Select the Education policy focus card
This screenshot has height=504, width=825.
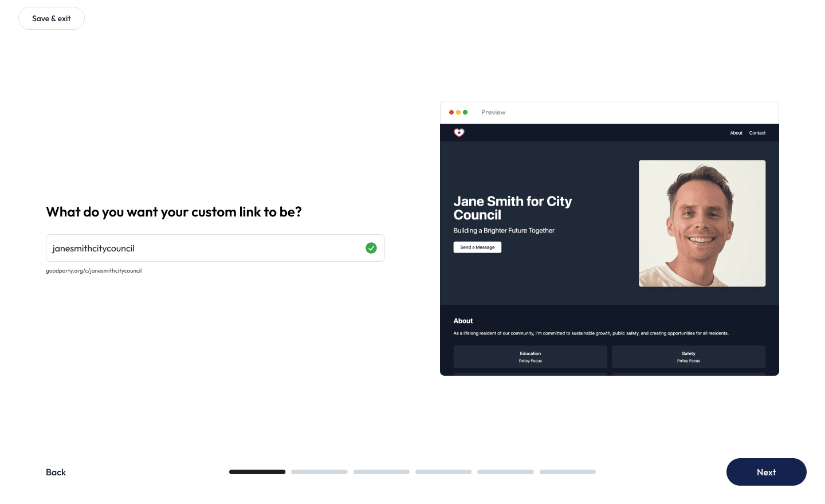coord(530,357)
